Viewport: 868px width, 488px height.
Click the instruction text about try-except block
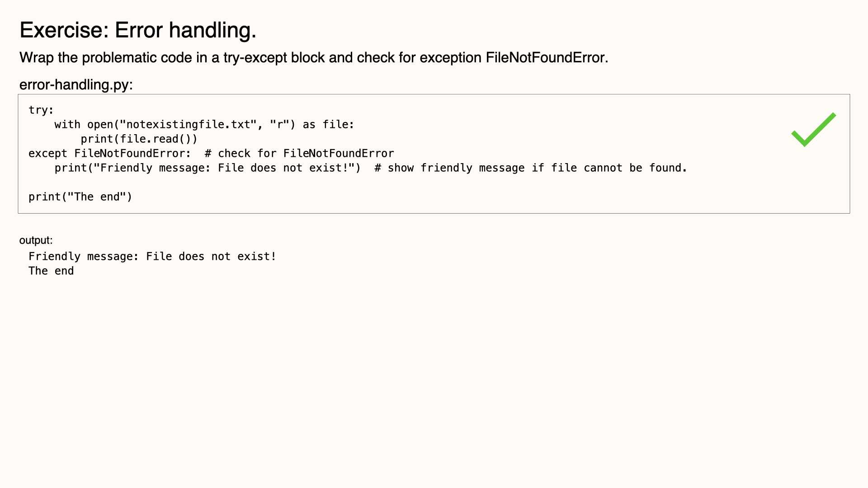[314, 58]
